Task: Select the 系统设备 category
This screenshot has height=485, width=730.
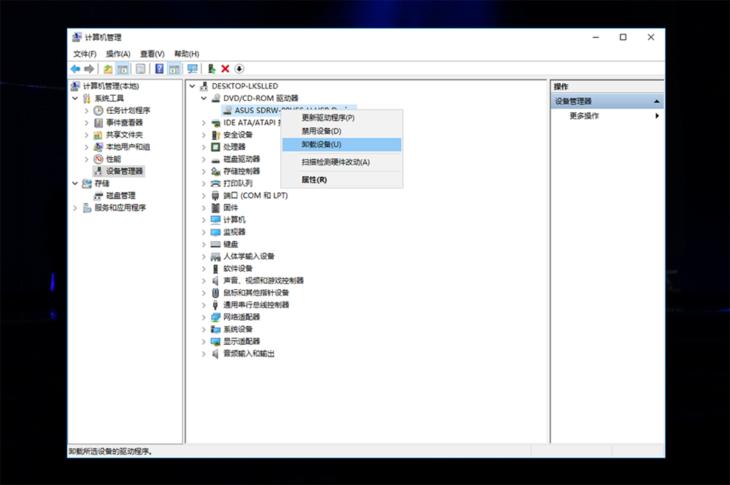Action: pos(238,329)
